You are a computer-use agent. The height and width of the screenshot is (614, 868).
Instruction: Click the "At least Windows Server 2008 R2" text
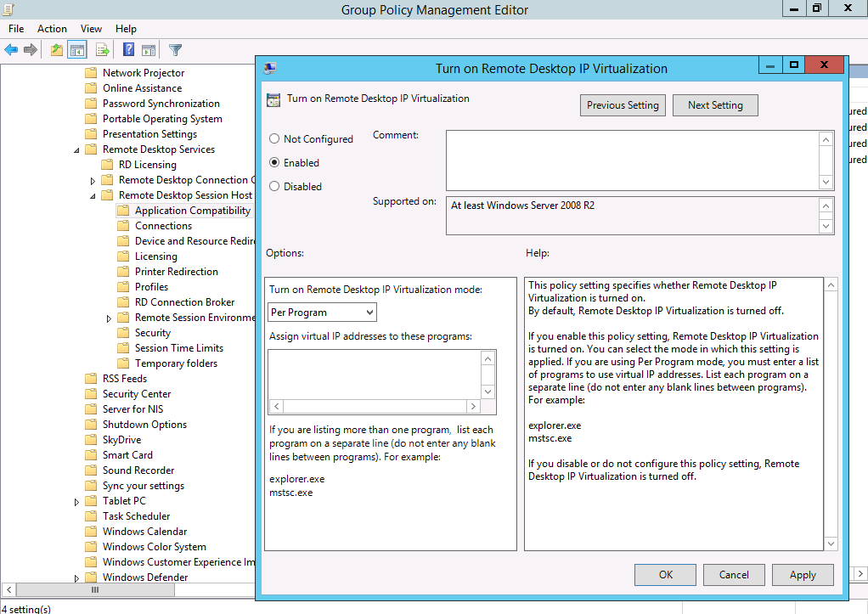(522, 206)
